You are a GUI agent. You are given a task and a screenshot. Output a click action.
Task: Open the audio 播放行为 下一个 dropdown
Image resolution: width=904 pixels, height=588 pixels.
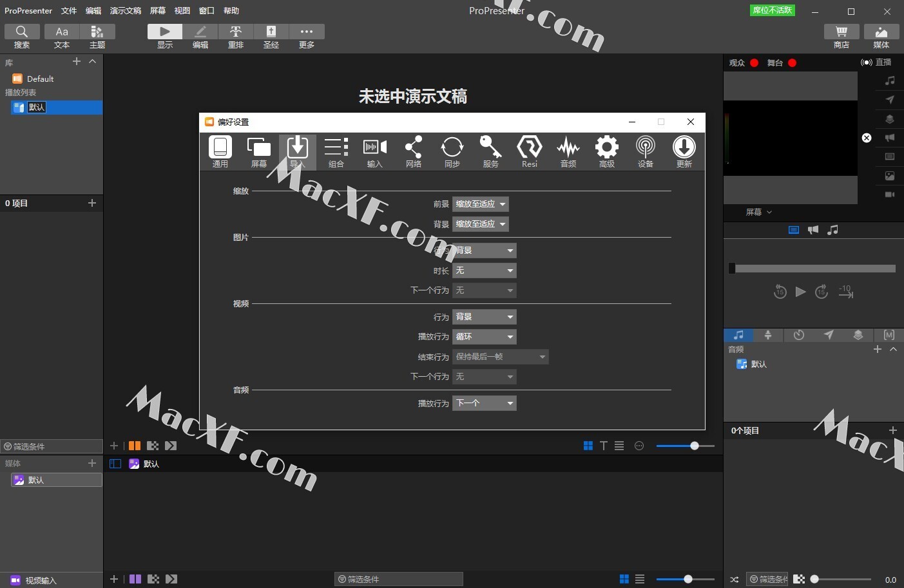coord(485,403)
